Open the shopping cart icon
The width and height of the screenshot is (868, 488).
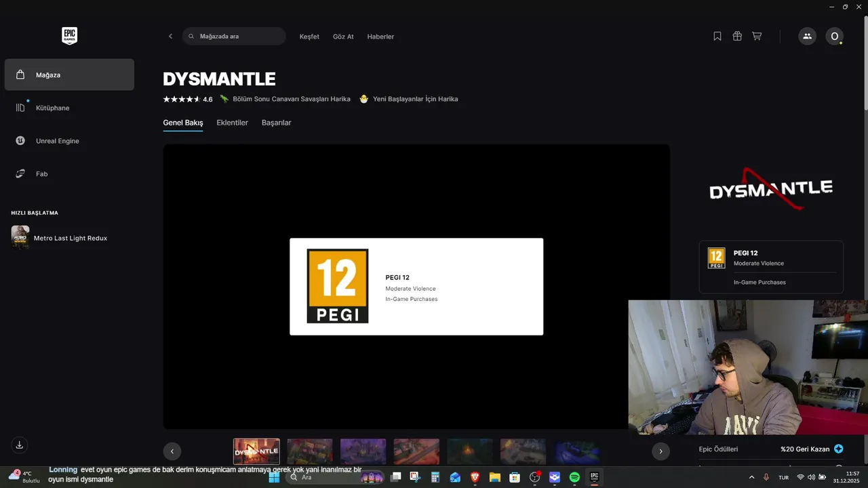[757, 37]
